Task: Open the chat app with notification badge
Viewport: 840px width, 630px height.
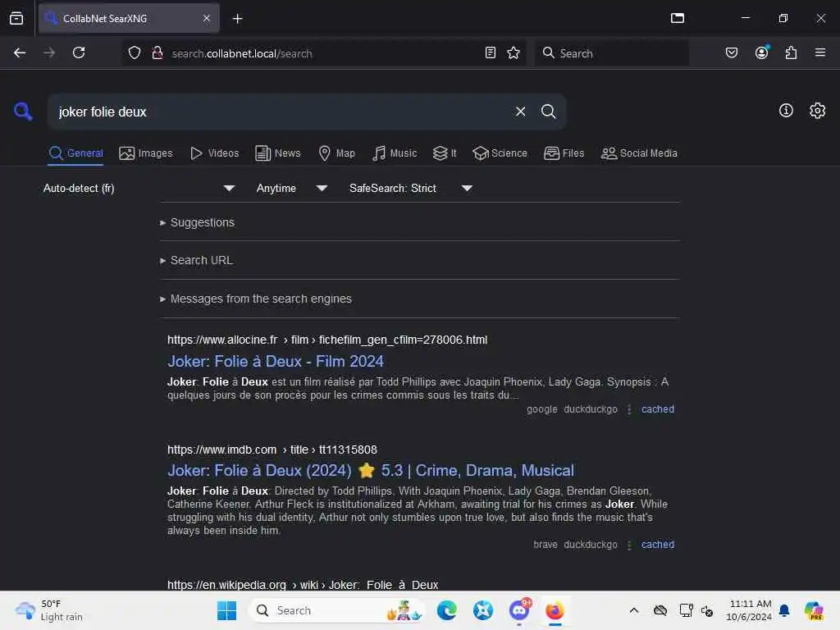Action: coord(519,610)
